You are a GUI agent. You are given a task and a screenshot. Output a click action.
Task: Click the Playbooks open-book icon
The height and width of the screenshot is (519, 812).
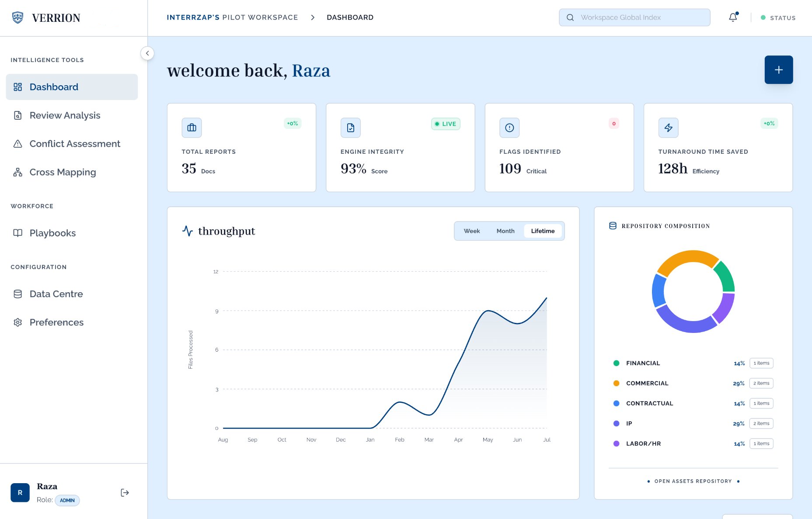coord(17,233)
